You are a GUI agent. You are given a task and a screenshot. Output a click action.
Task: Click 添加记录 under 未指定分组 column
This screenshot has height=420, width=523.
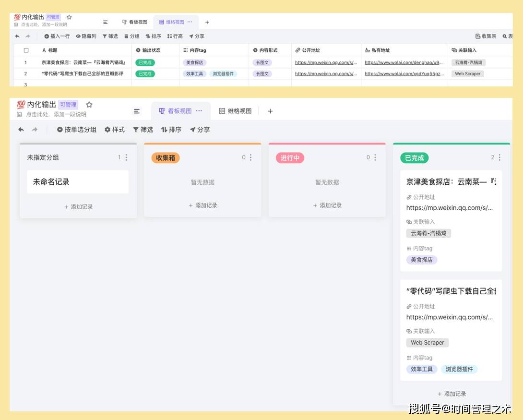click(78, 207)
